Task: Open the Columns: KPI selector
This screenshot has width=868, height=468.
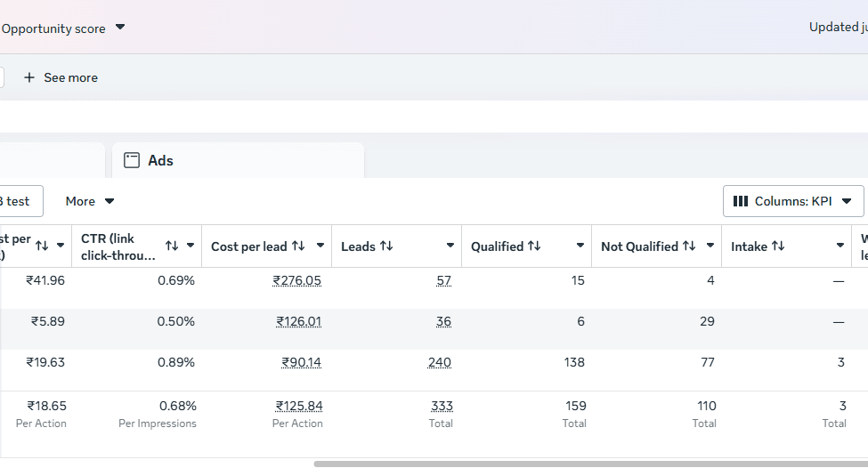Action: pos(792,201)
